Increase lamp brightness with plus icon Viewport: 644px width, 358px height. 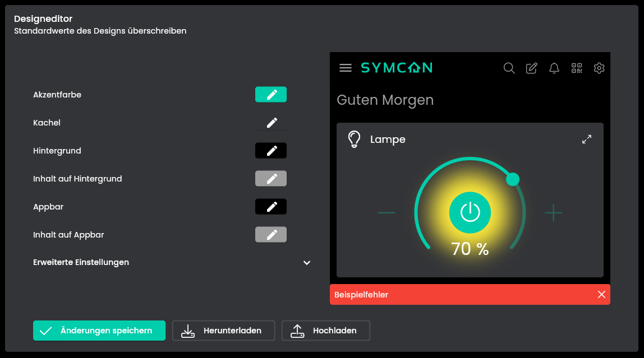click(553, 213)
